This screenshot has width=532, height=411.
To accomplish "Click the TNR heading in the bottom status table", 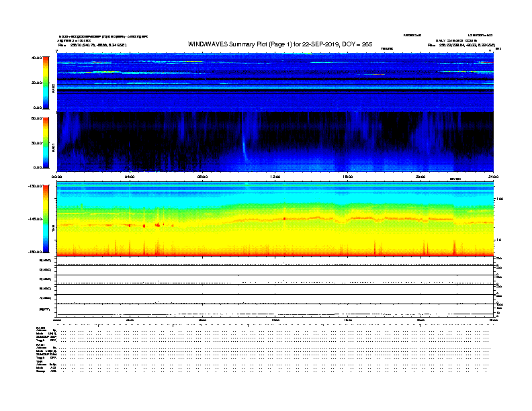I will [39, 361].
